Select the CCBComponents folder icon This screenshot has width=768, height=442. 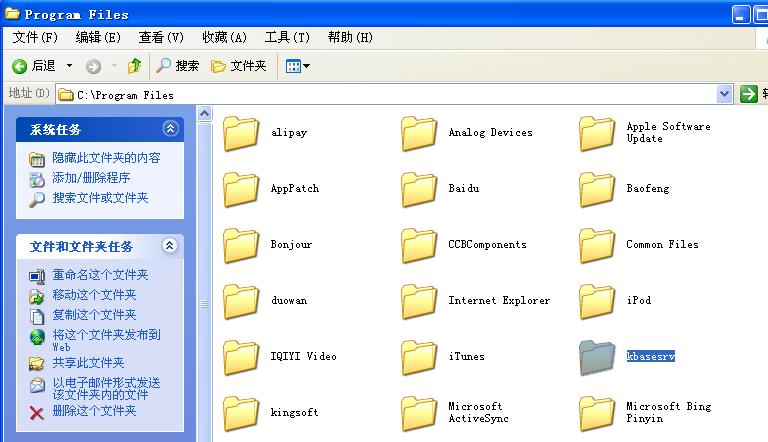[x=418, y=245]
